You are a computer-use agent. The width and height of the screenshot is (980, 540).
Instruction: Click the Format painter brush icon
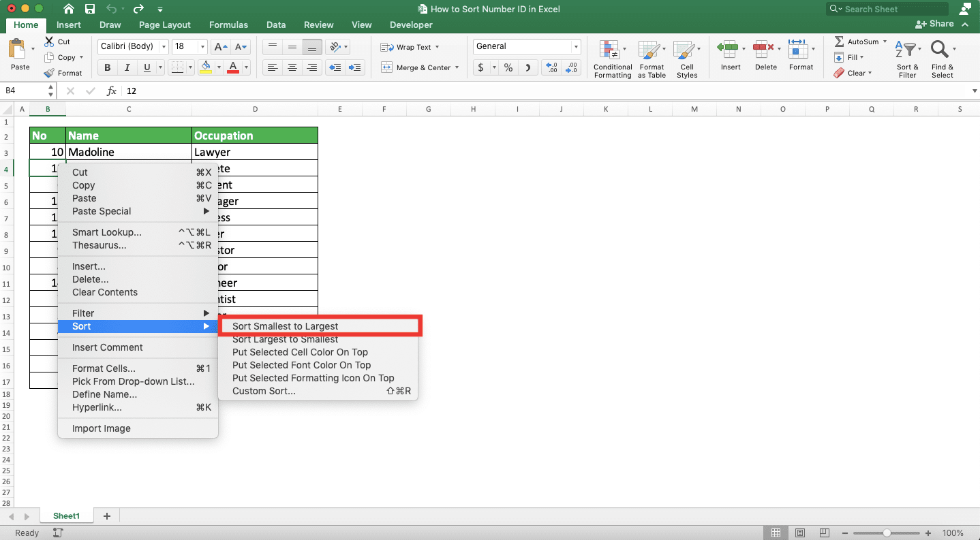(49, 73)
